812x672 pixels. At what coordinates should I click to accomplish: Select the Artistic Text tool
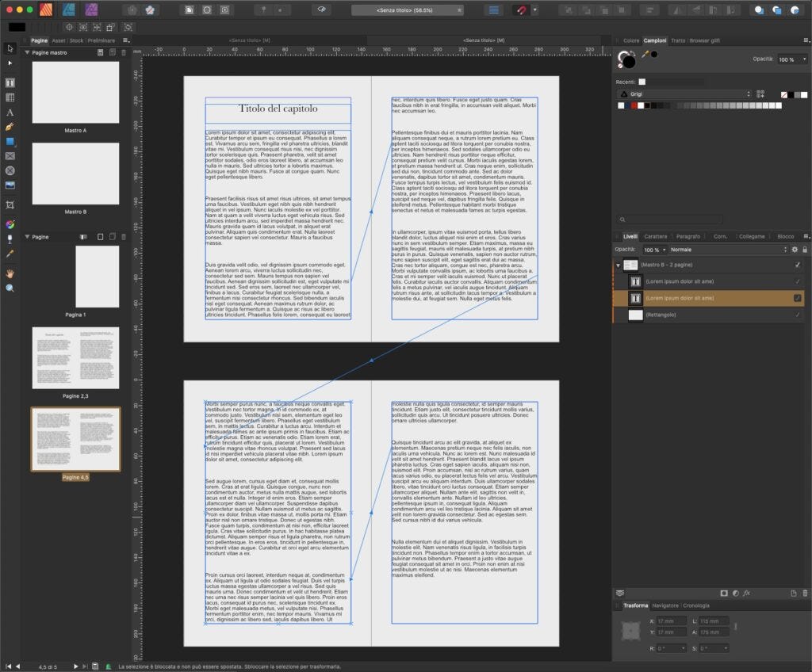click(10, 113)
